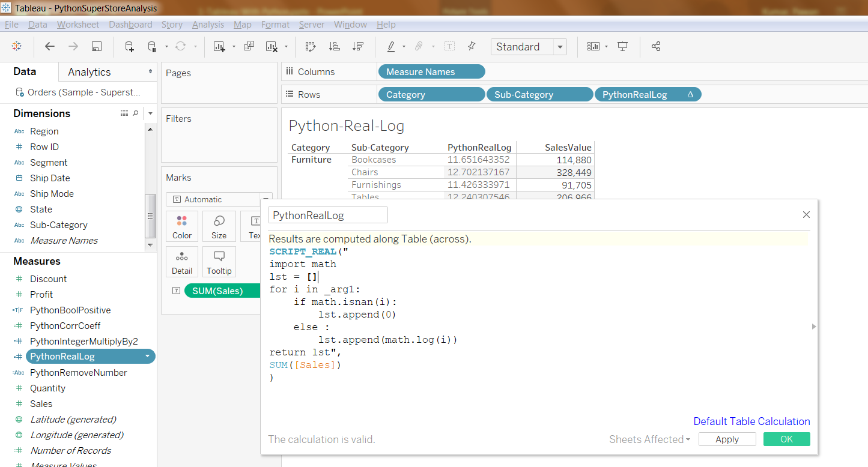Click the Apply button
868x467 pixels.
click(727, 439)
